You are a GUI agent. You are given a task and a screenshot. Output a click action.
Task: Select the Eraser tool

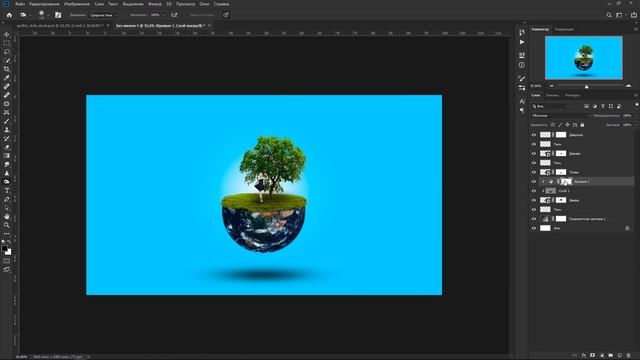7,147
